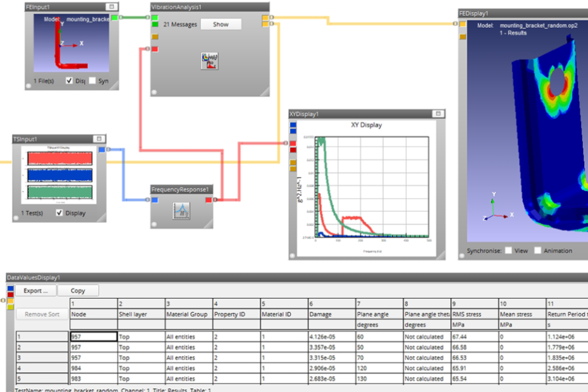The height and width of the screenshot is (392, 588).
Task: Enable Synchronise View checkbox
Action: [508, 250]
